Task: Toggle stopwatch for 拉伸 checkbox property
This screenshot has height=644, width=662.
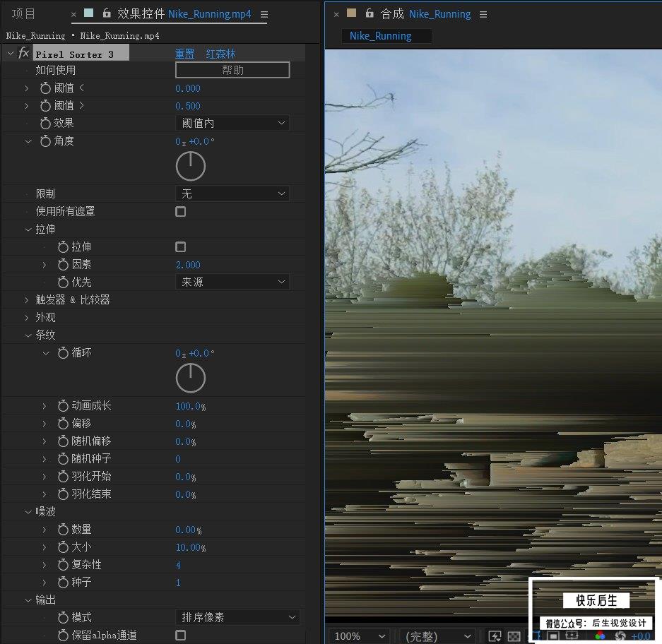Action: click(x=63, y=247)
